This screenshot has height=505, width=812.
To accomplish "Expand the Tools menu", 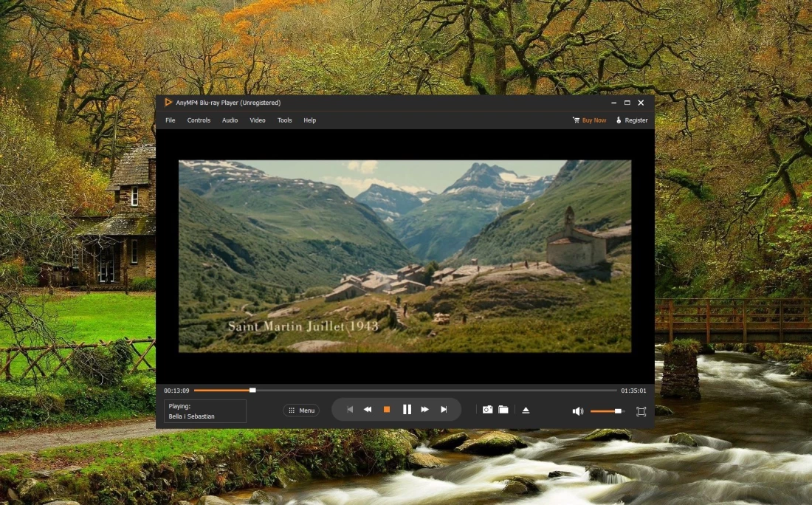I will click(285, 120).
